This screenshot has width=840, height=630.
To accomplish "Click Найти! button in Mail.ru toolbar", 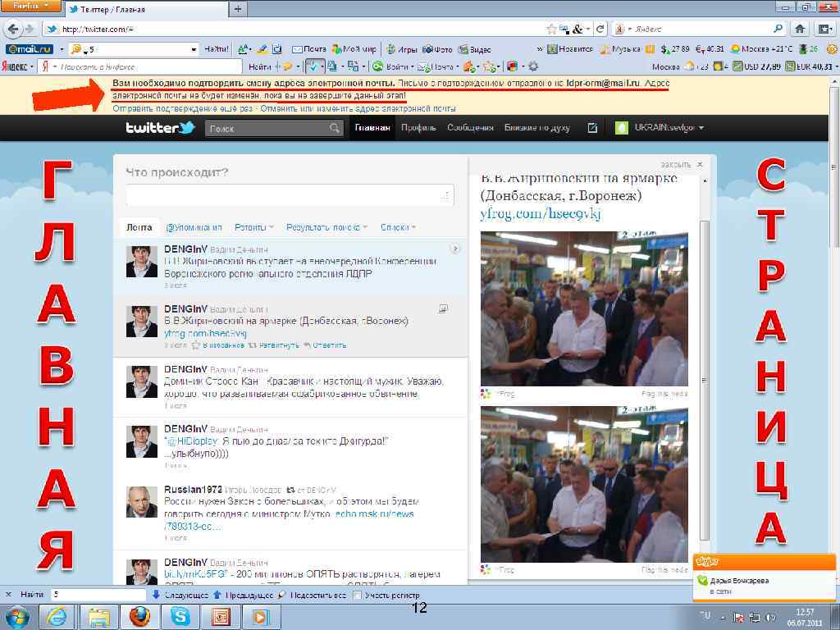I will pos(217,49).
